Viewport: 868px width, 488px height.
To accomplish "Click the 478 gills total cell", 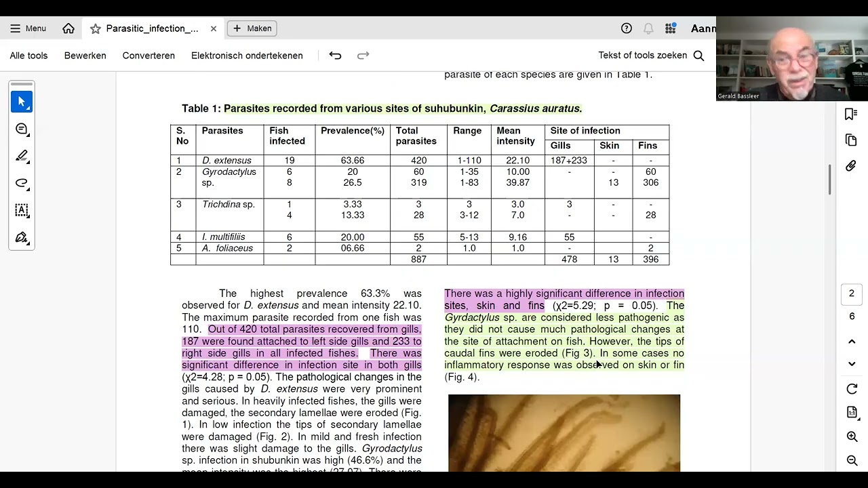I will [x=569, y=260].
